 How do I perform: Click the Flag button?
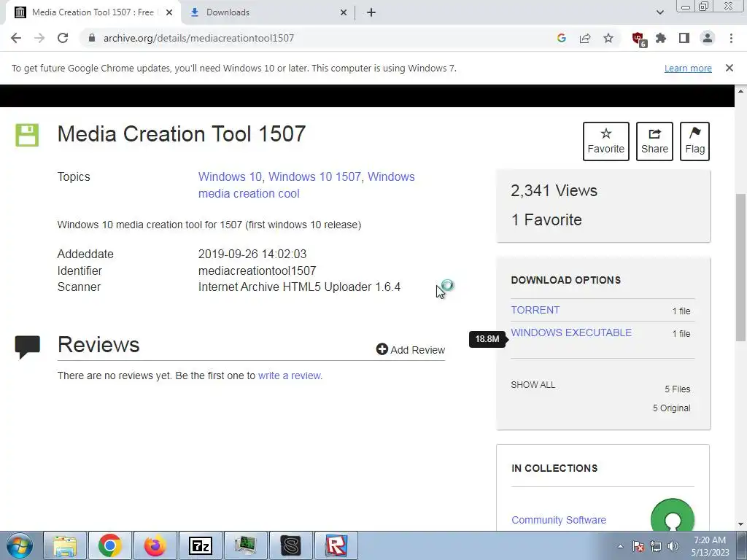(x=694, y=141)
